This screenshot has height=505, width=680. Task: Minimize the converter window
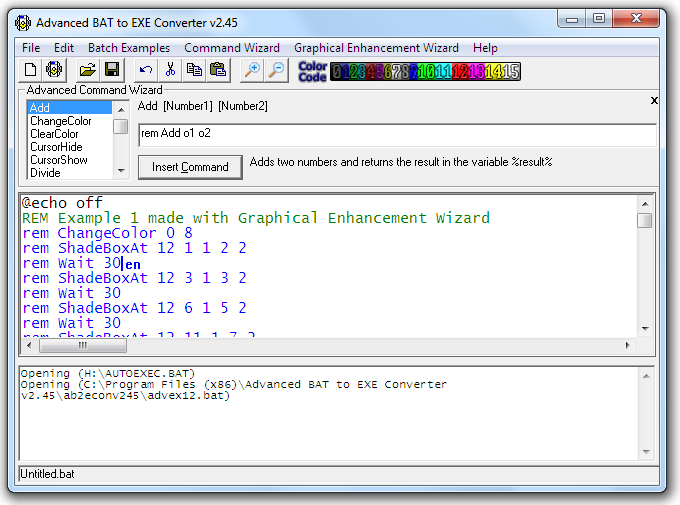[572, 19]
